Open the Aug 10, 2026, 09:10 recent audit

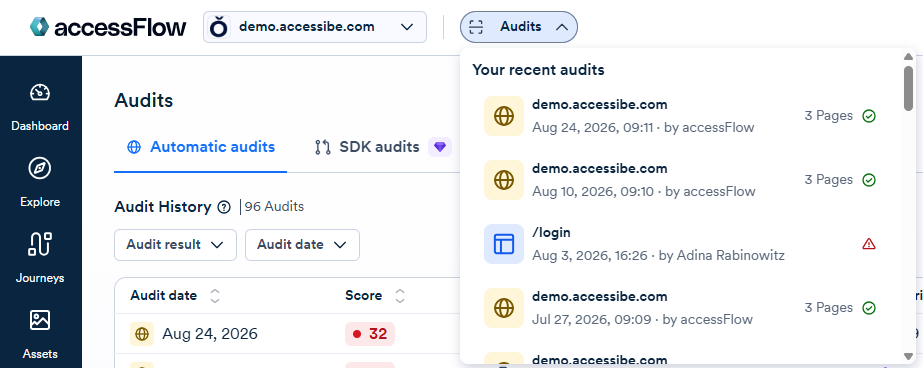point(680,180)
